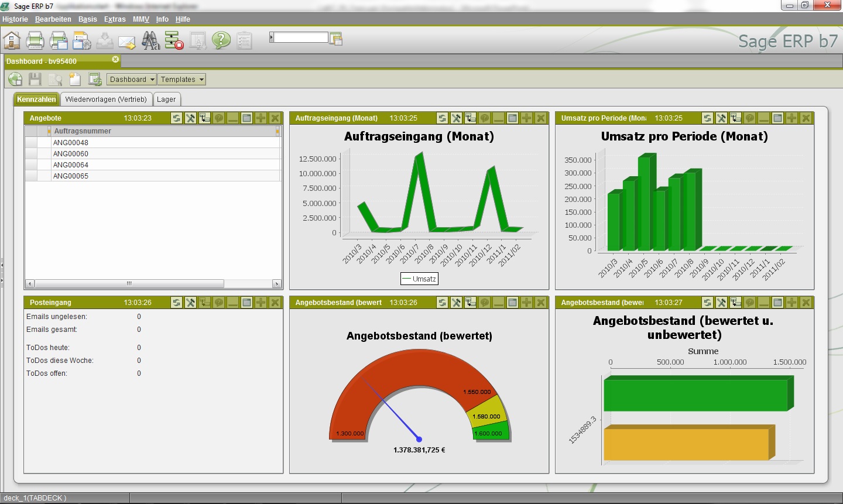Screen dimensions: 843x504
Task: Maximize the Umsatz pro Periode panel
Action: coord(777,118)
